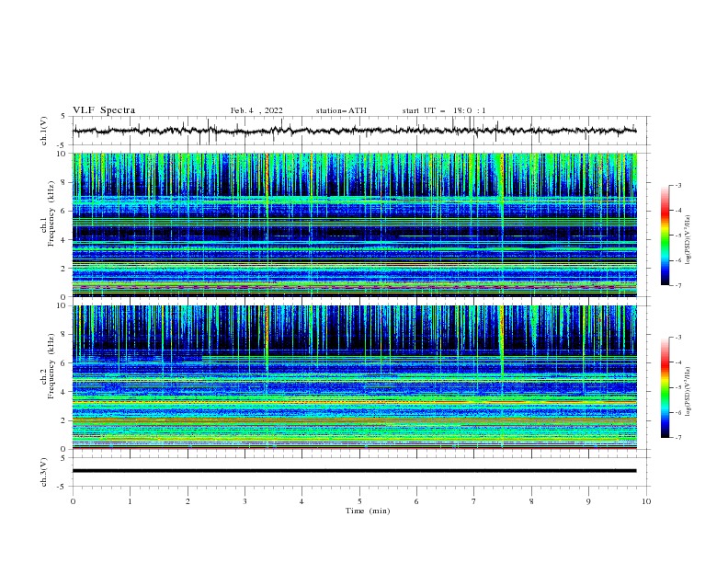Screen dimensions: 728x563
Task: Click the "-7" label on ch.2 colorbar
Action: tap(677, 437)
